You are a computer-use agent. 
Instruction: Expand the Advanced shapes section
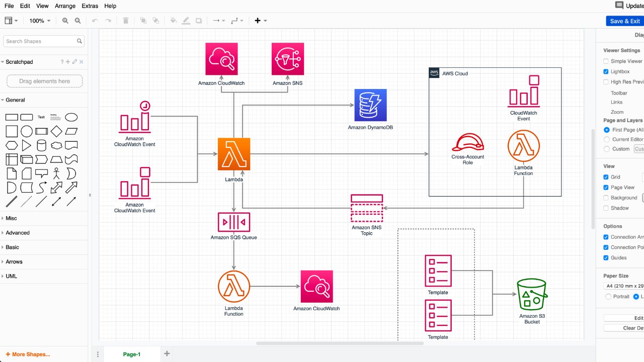pos(18,233)
